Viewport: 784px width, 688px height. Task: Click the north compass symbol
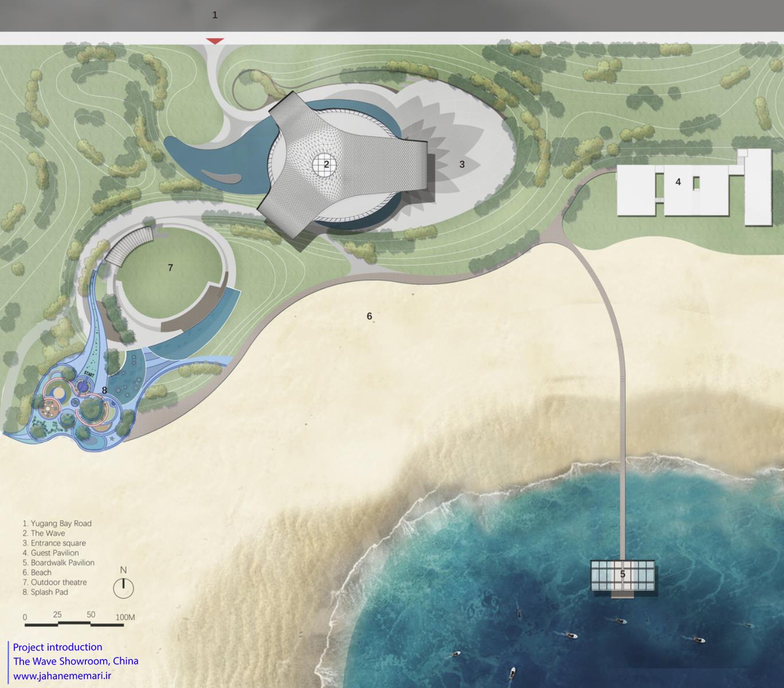[123, 588]
